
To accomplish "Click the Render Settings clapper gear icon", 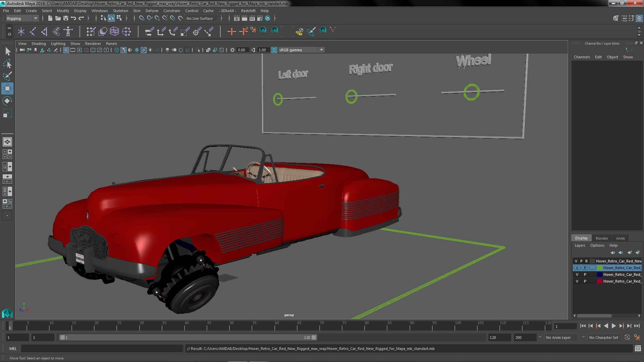I will click(x=260, y=18).
